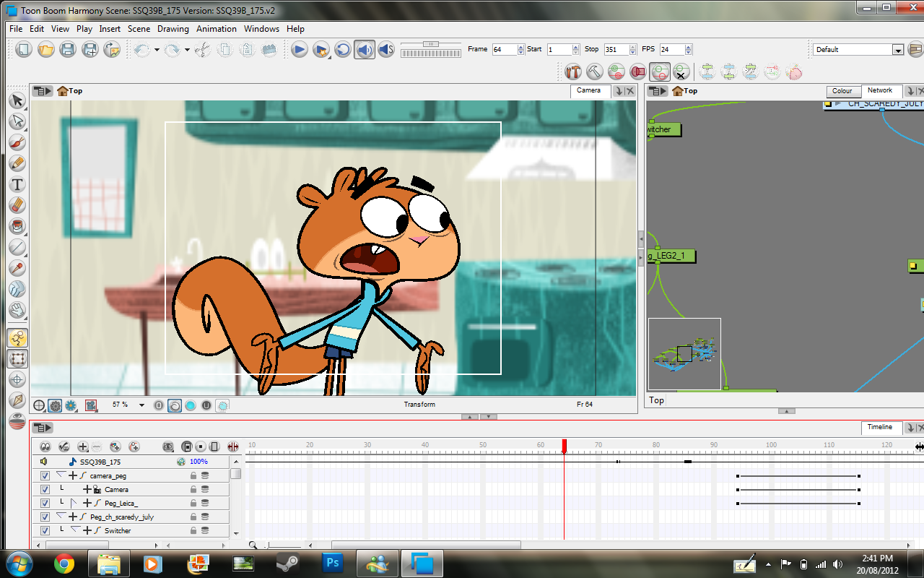This screenshot has width=924, height=578.
Task: Collapse the Switcher layer triangle
Action: (x=74, y=530)
